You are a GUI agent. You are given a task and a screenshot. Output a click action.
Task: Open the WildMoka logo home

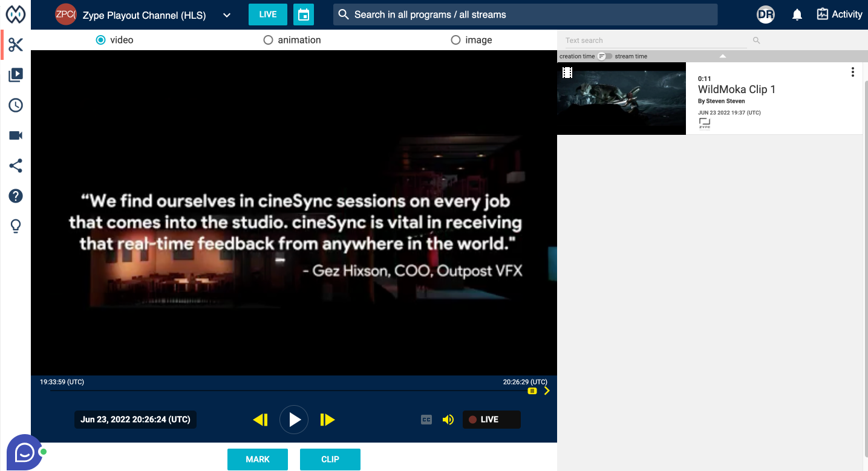(15, 14)
